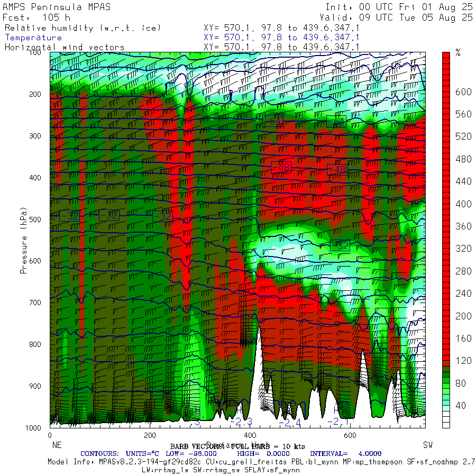The image size is (476, 476).
Task: Click the 1000 tick on the pressure axis
Action: click(x=33, y=428)
